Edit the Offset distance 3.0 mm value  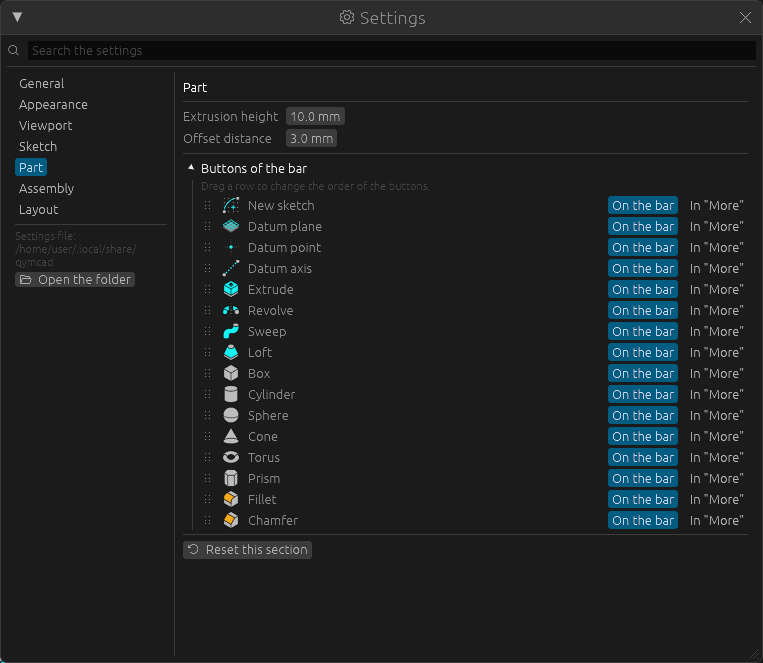(311, 138)
